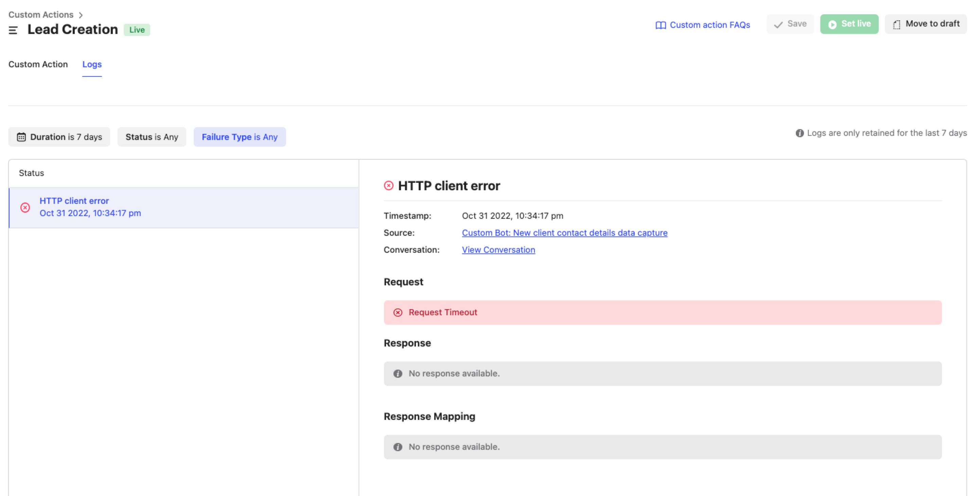Select the Logs tab
This screenshot has height=496, width=980.
92,64
